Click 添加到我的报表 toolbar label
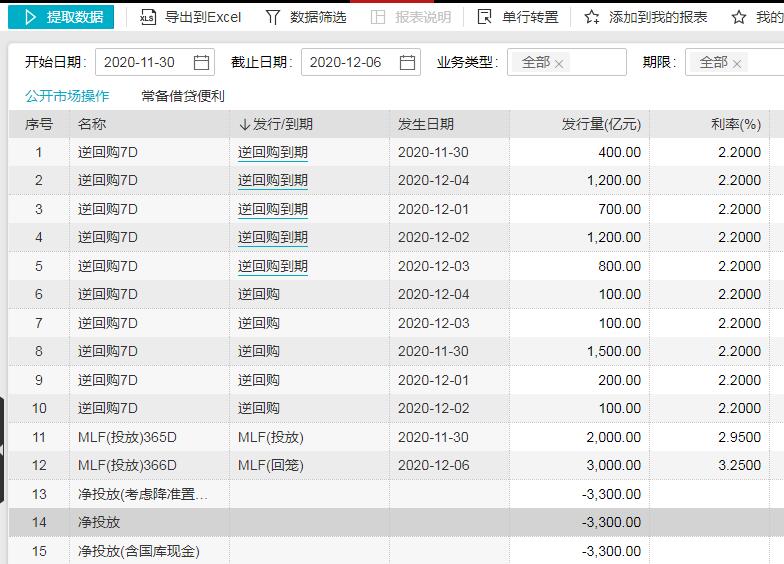This screenshot has height=564, width=784. coord(658,18)
